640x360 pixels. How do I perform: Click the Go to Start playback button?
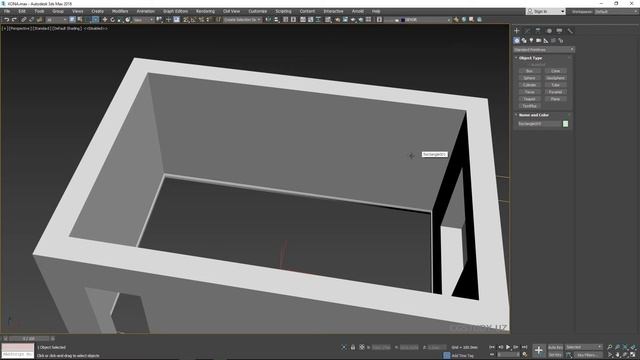(x=491, y=347)
